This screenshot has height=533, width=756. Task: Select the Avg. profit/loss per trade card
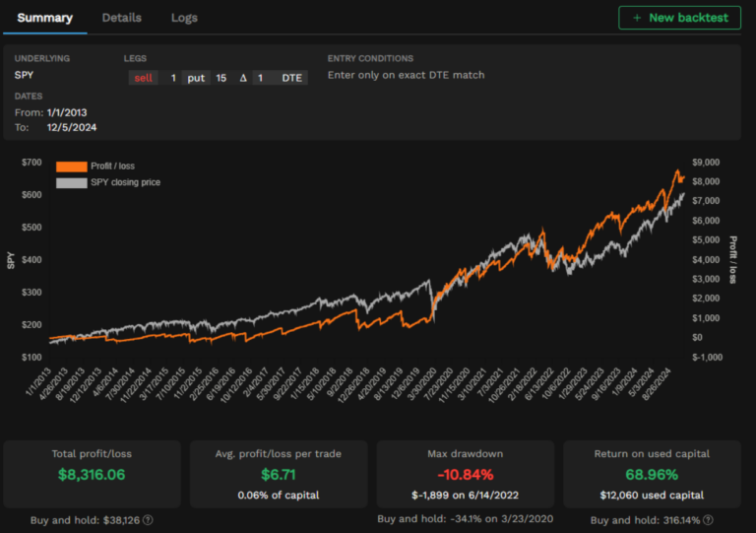coord(279,474)
